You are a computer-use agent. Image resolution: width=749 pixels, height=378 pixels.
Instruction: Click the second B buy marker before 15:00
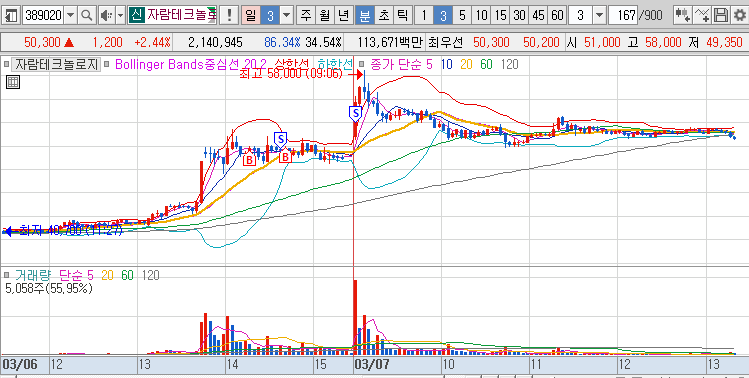coord(285,157)
